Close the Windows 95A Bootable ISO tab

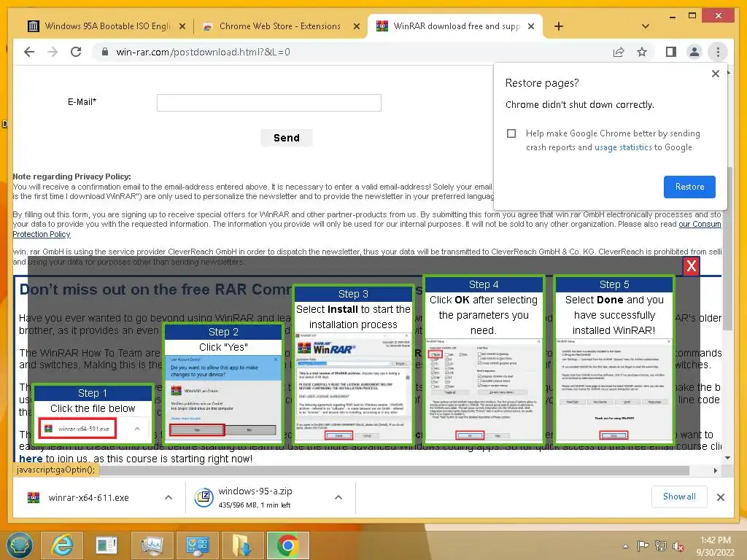(x=182, y=26)
